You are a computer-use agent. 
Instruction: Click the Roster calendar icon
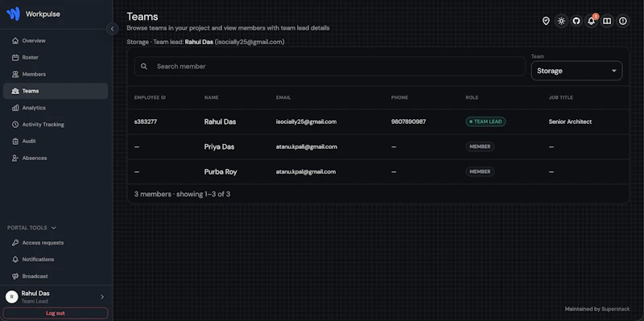click(x=15, y=57)
